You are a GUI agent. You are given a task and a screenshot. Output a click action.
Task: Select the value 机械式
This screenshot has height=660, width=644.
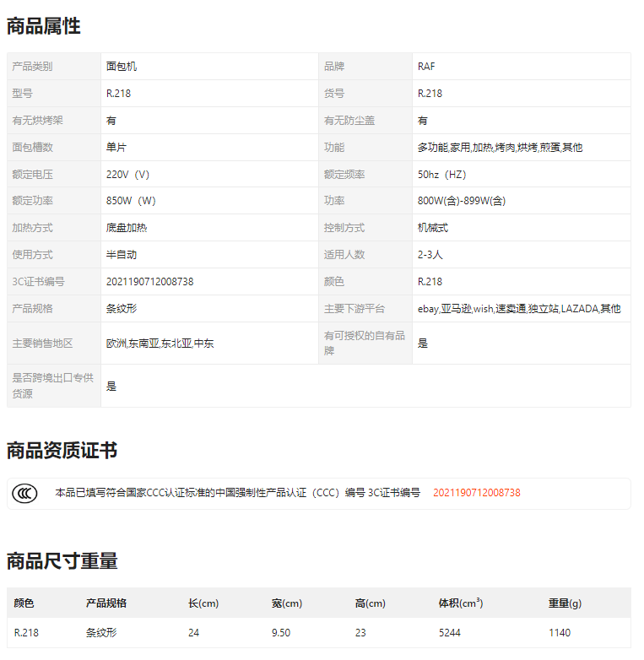point(433,228)
